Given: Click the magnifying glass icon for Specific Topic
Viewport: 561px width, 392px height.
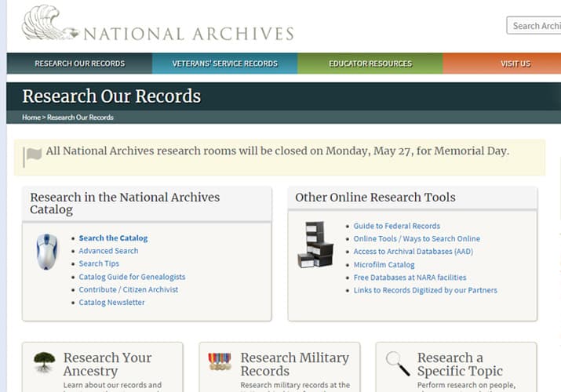Looking at the screenshot, I should [x=398, y=364].
